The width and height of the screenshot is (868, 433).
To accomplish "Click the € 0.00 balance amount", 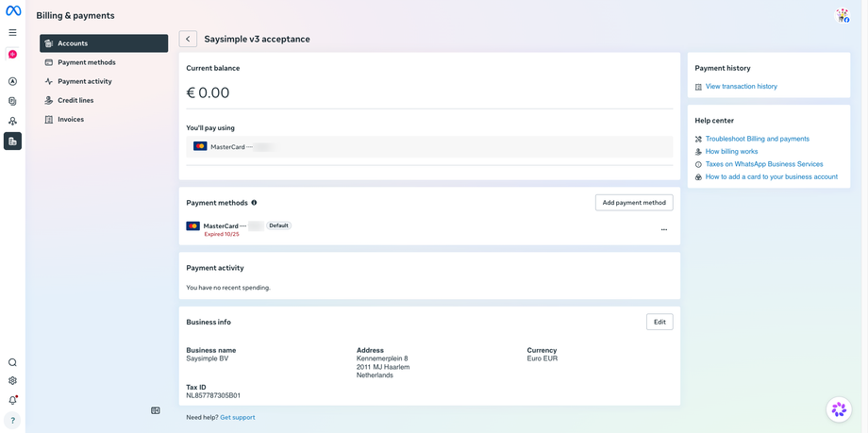I will (x=208, y=92).
